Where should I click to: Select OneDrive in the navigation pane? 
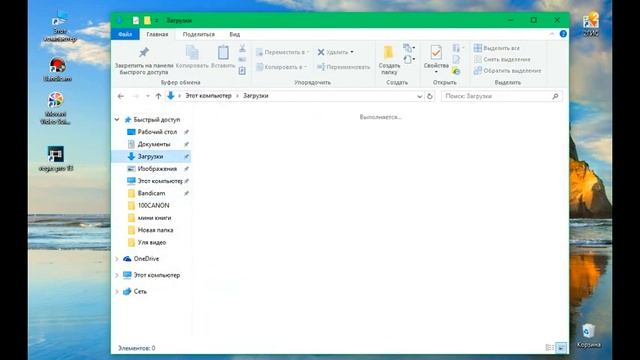pos(146,259)
